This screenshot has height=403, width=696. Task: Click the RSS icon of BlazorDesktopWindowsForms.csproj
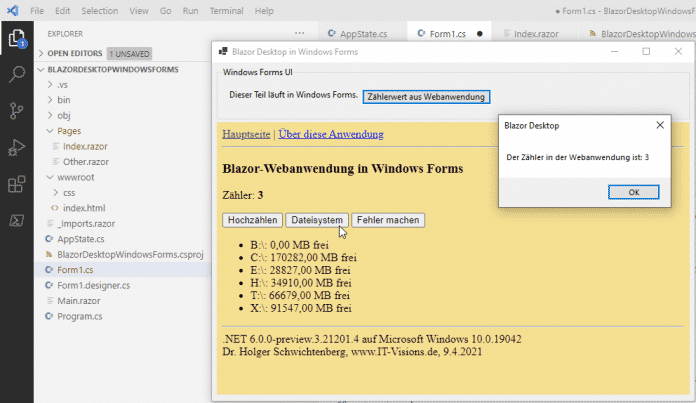(x=49, y=254)
